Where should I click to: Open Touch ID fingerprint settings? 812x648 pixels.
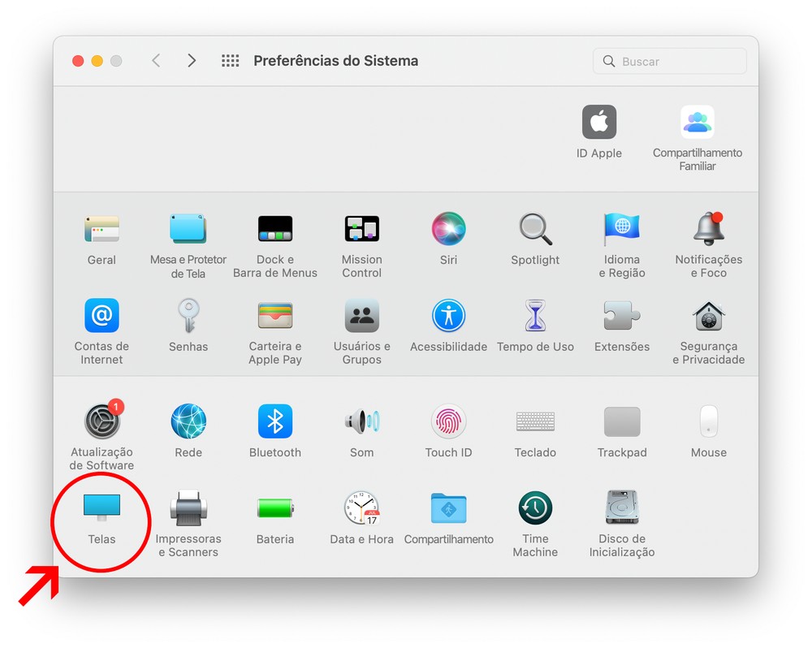click(x=448, y=421)
